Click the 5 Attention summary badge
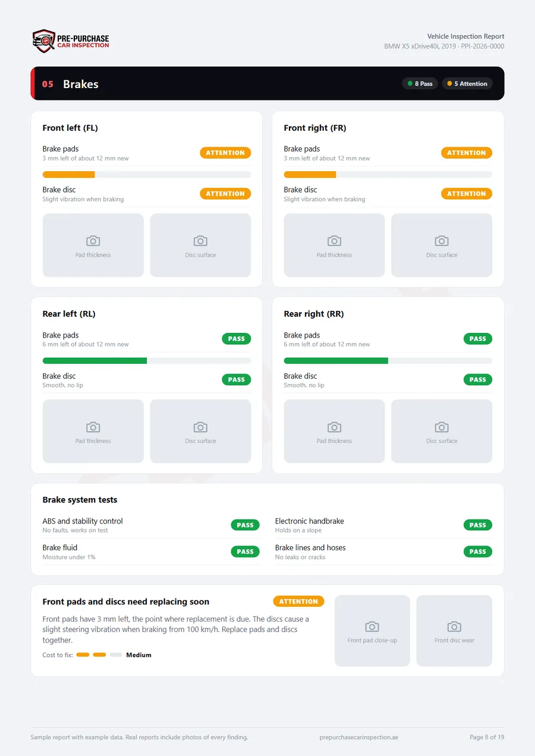The width and height of the screenshot is (535, 756). click(x=467, y=84)
